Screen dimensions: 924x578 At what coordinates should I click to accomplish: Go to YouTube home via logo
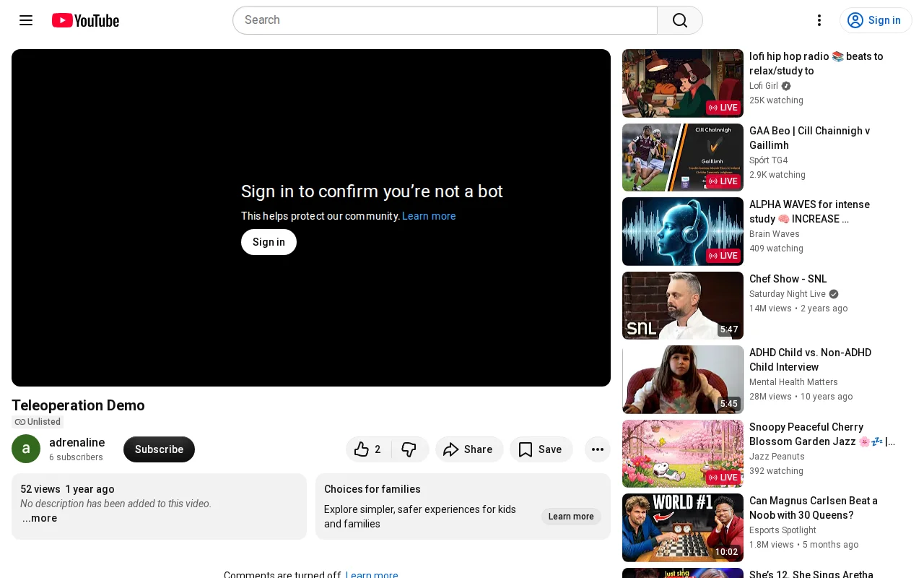pos(85,20)
